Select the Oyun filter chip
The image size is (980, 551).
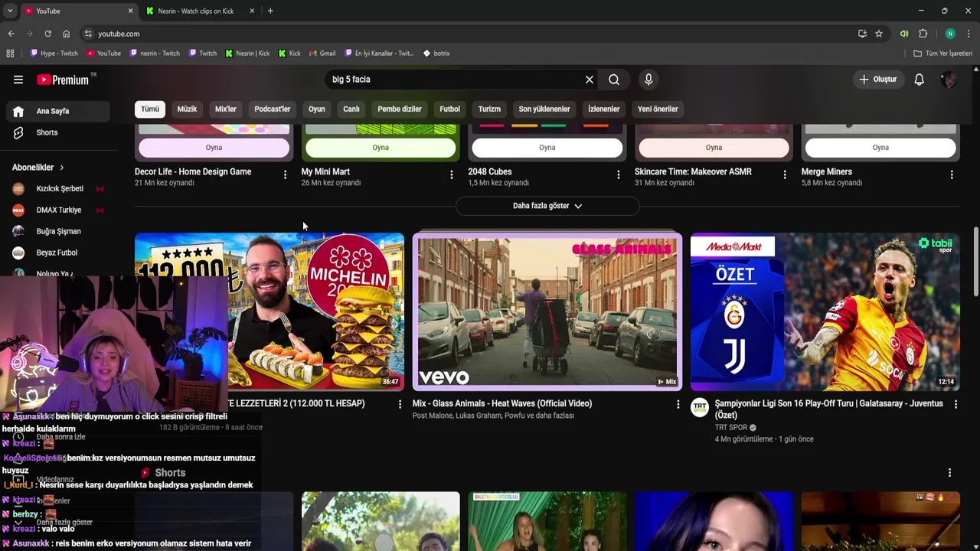point(317,109)
